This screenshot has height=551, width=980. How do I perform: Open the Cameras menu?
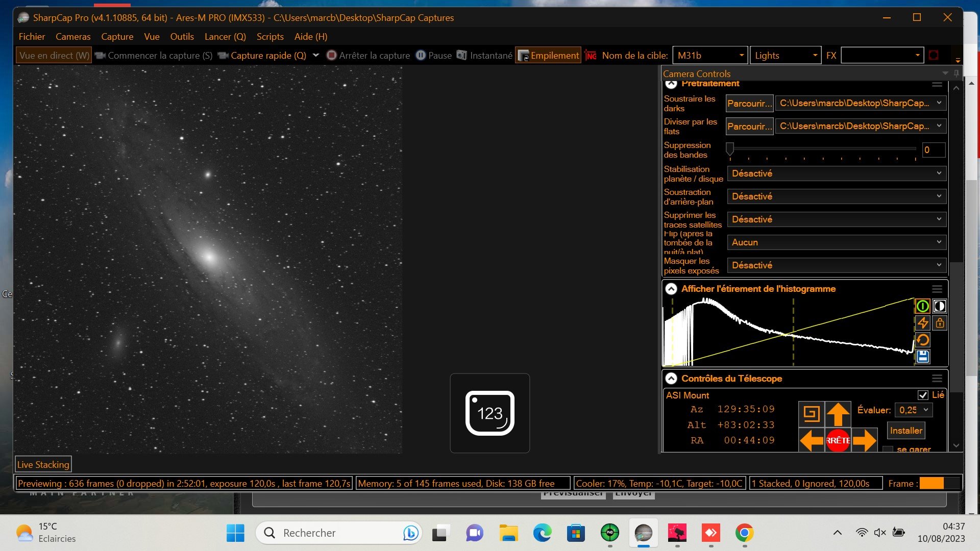pyautogui.click(x=73, y=37)
